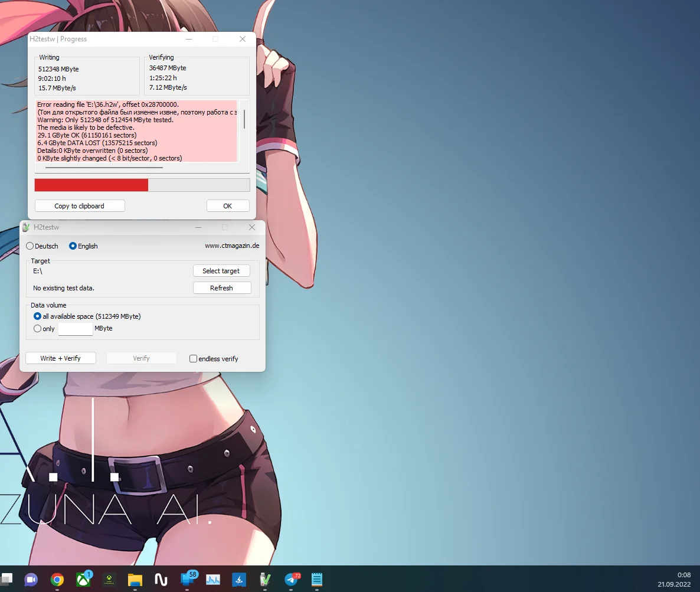Open File Explorer from the taskbar
The height and width of the screenshot is (592, 700).
pyautogui.click(x=135, y=580)
